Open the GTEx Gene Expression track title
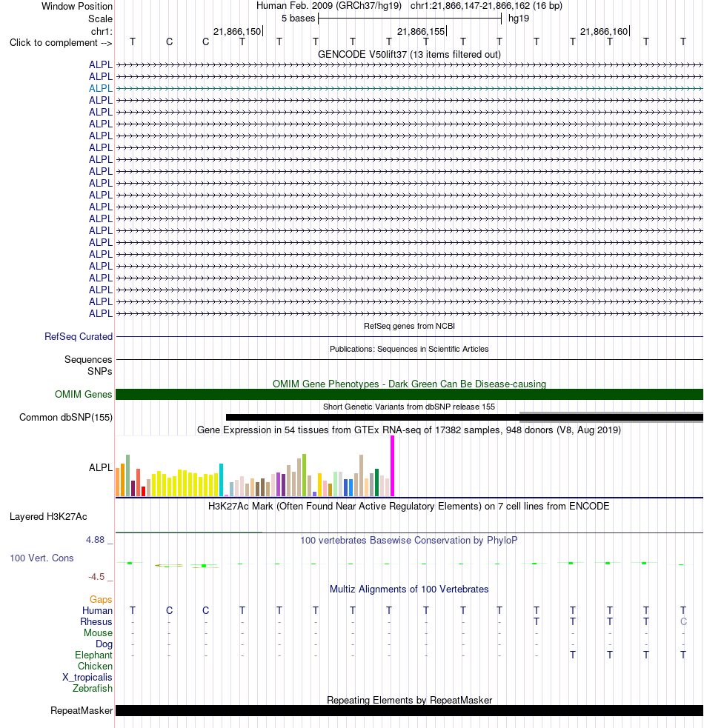The image size is (704, 728). [409, 430]
